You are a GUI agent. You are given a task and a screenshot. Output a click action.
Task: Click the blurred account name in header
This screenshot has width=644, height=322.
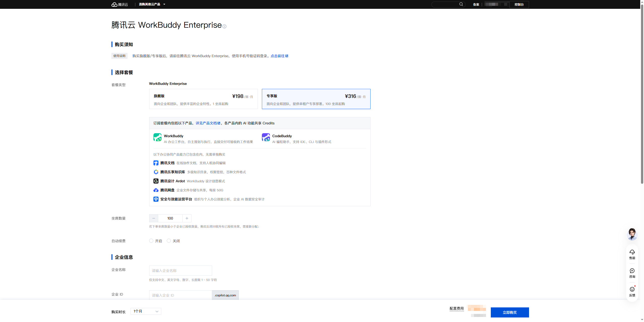[496, 4]
